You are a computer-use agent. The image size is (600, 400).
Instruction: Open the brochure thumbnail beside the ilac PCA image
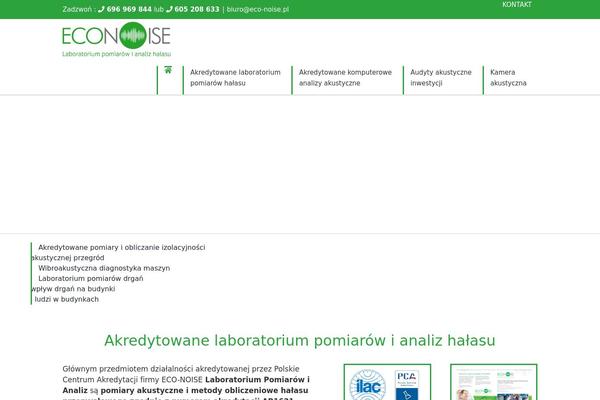coord(494,382)
